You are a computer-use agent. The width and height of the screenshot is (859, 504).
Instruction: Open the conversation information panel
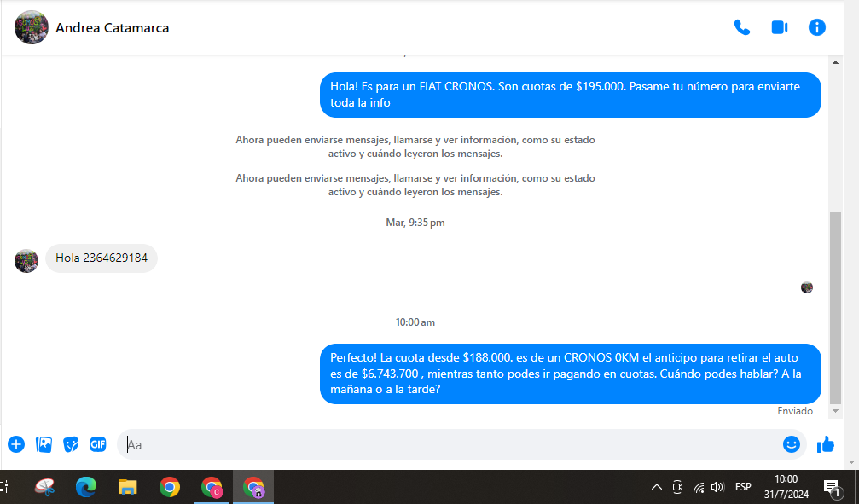point(817,27)
